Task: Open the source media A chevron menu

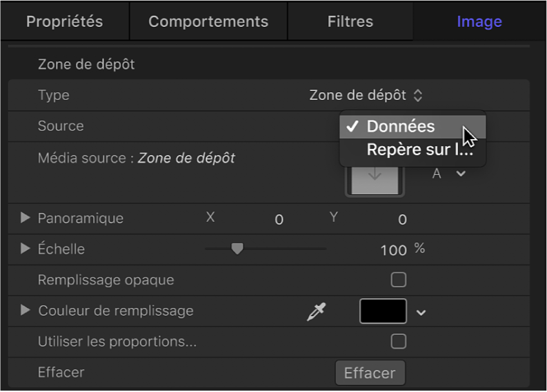Action: pyautogui.click(x=461, y=174)
